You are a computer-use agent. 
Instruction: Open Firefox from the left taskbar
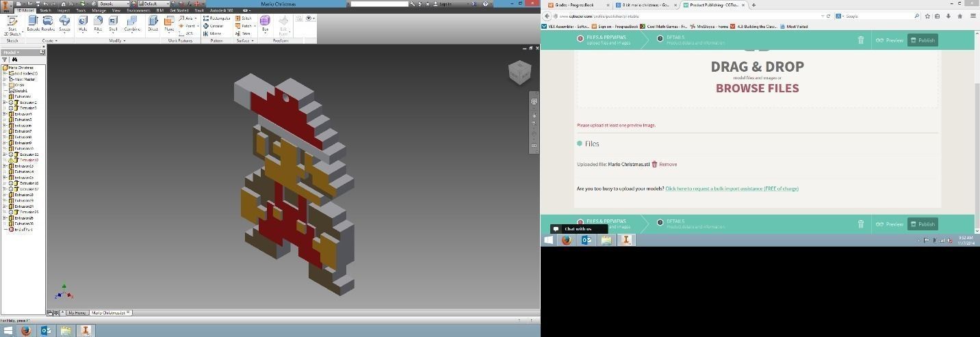click(26, 331)
